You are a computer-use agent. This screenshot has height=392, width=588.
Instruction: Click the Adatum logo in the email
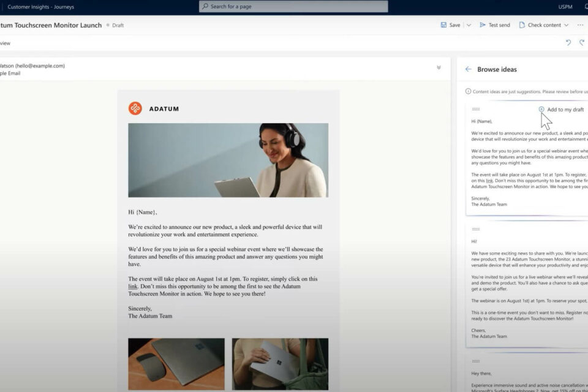tap(135, 108)
